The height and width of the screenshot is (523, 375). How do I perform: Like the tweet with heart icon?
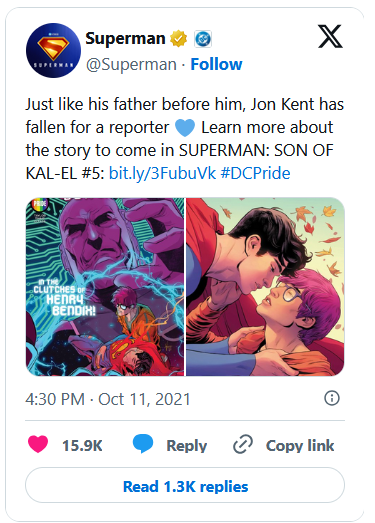tap(38, 444)
